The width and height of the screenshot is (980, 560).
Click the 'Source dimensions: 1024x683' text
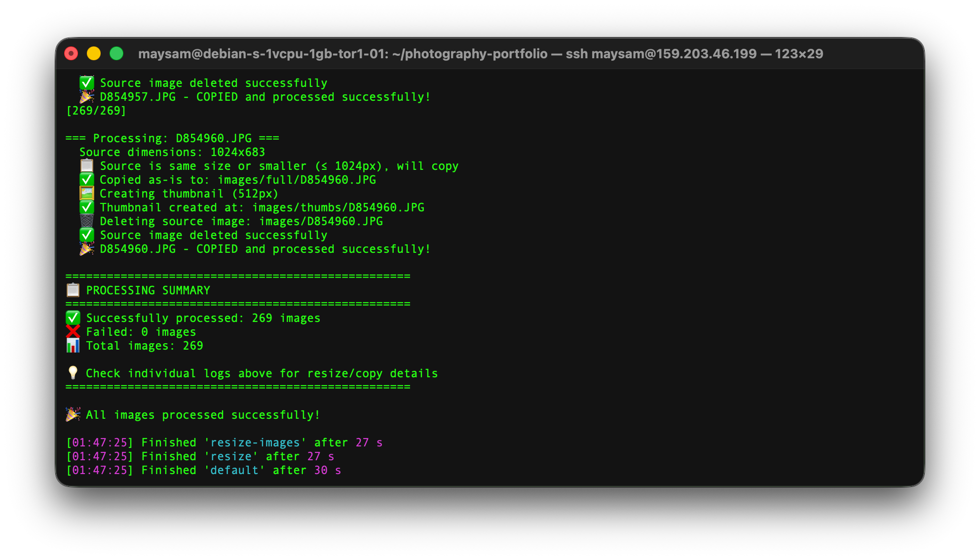tap(172, 152)
